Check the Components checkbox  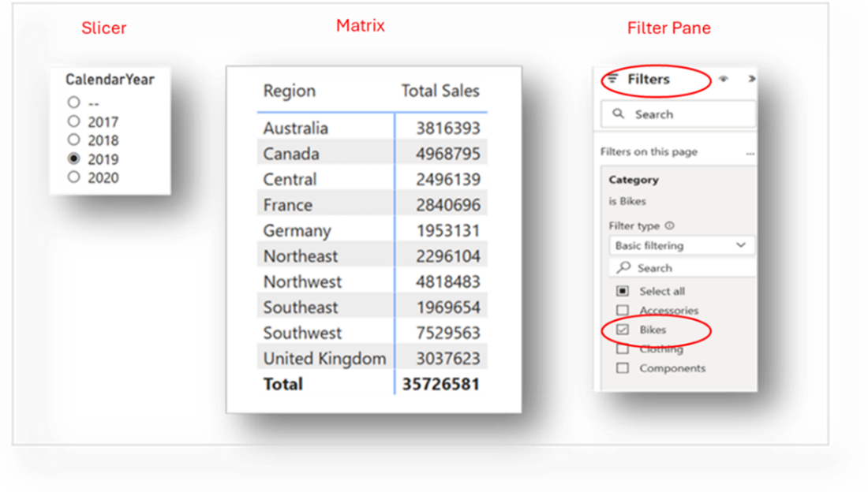pos(623,368)
